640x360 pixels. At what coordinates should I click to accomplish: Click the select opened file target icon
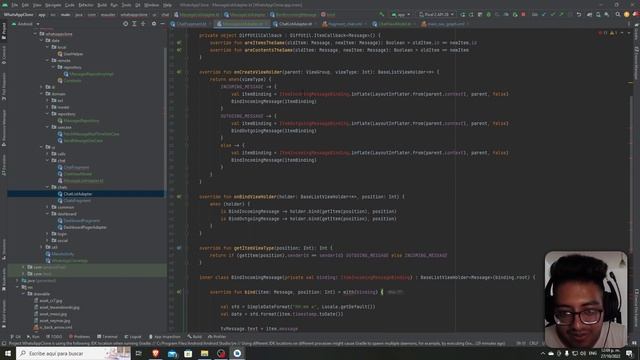125,24
